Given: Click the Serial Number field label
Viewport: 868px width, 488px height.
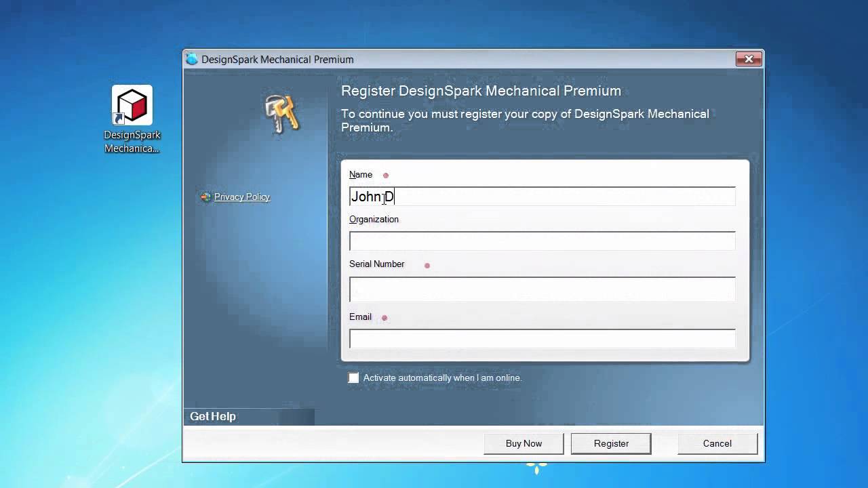Looking at the screenshot, I should [x=376, y=264].
